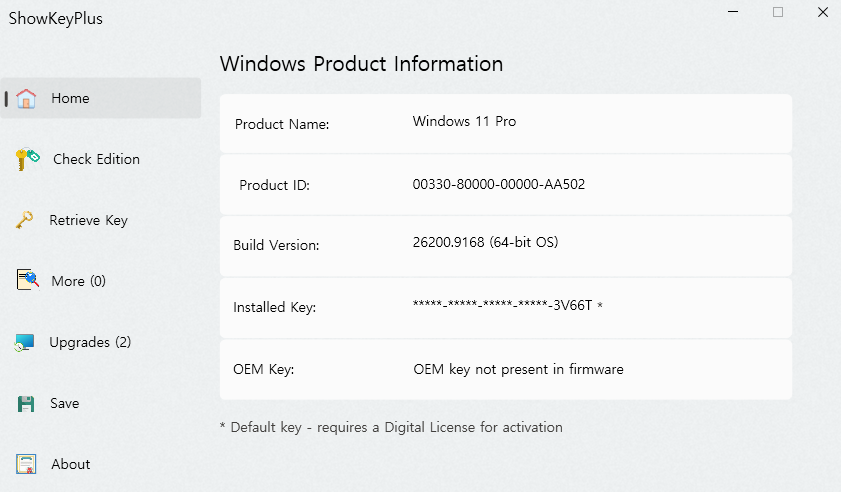This screenshot has width=841, height=492.
Task: Click the More magnifier document icon
Action: coord(27,280)
